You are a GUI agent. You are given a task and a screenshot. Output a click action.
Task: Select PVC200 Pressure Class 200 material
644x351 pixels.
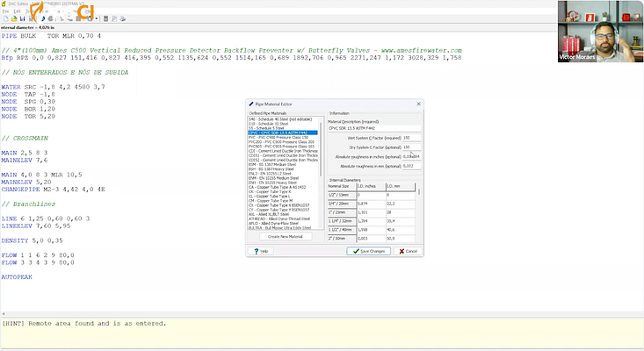pyautogui.click(x=282, y=142)
